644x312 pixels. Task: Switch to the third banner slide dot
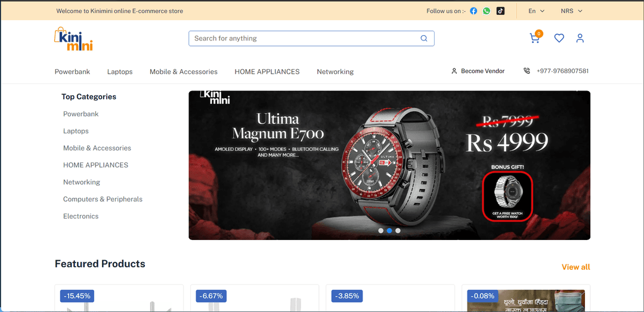click(x=398, y=230)
